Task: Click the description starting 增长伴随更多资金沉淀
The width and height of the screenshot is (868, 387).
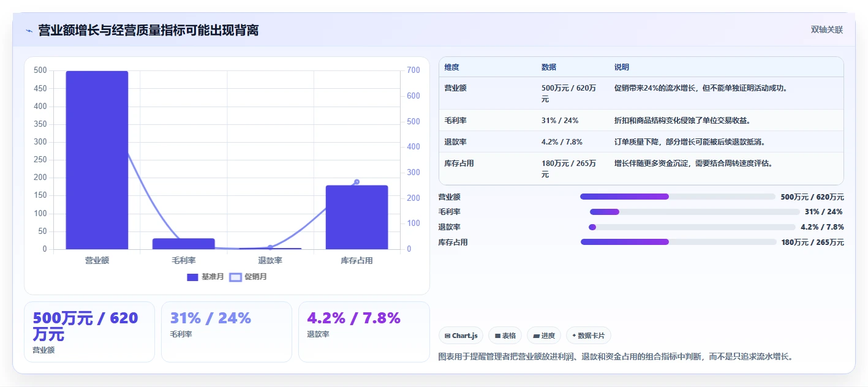Action: tap(693, 163)
